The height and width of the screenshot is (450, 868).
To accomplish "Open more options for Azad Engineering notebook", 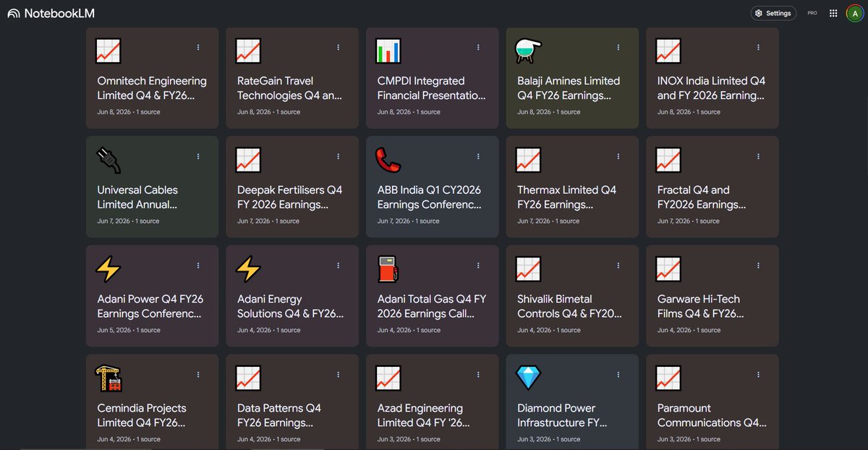I will [478, 375].
